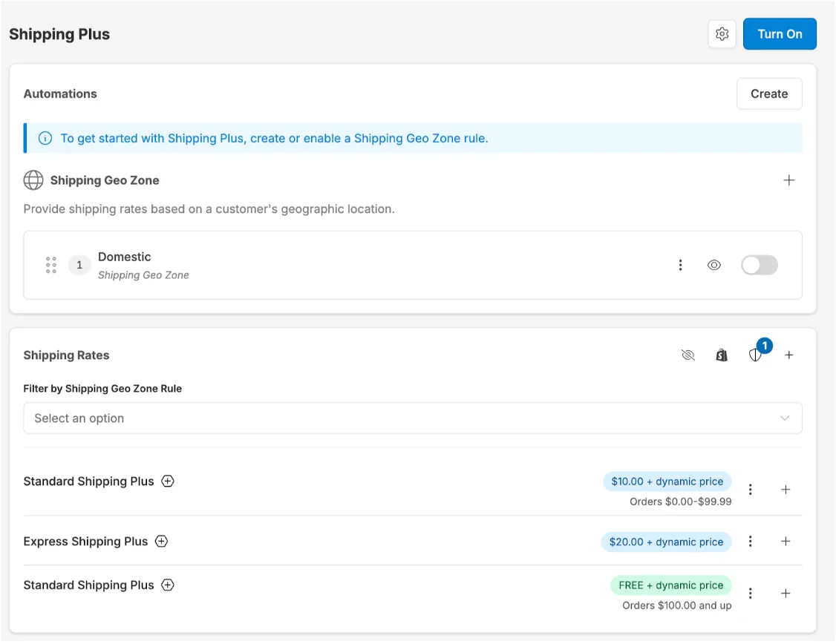This screenshot has height=644, width=836.
Task: Open three-dot menu for $10.00 Standard Shipping rate
Action: [751, 490]
